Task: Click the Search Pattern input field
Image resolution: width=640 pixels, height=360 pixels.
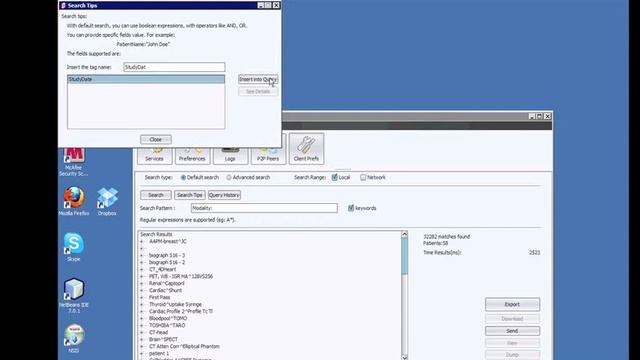Action: (264, 208)
